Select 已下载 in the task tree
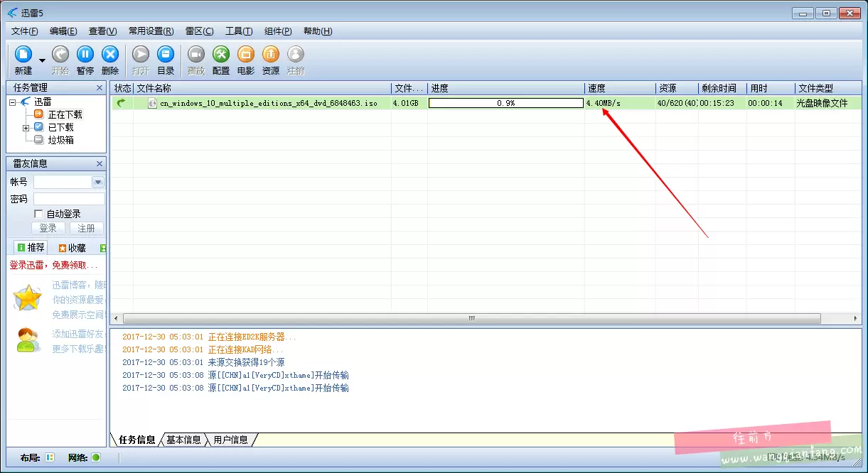 [x=60, y=127]
